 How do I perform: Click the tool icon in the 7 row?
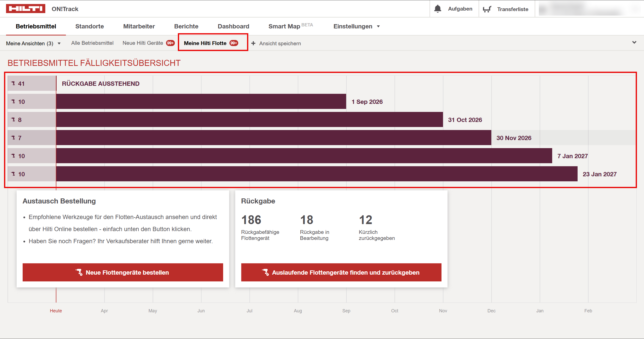tap(13, 138)
